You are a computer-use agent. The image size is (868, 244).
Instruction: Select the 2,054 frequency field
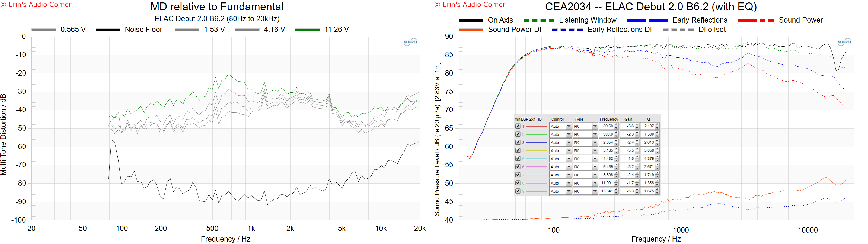[607, 143]
